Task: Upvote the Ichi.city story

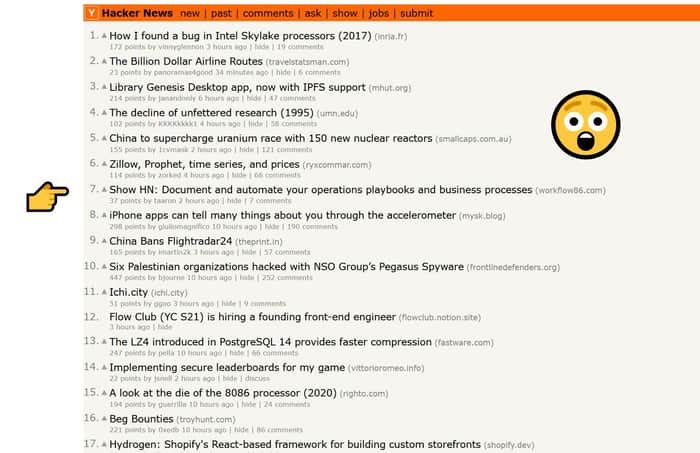Action: [104, 292]
